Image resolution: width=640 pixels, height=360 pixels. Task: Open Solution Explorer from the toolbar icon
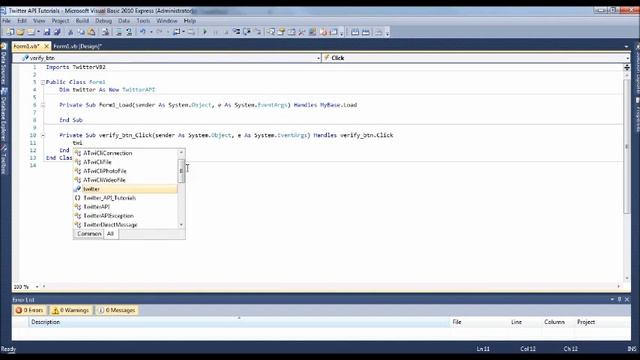pyautogui.click(x=271, y=32)
